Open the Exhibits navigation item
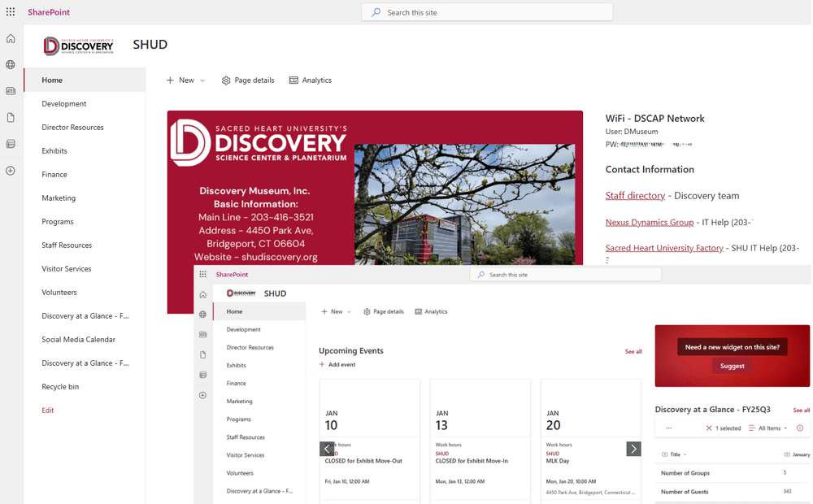 (x=54, y=150)
